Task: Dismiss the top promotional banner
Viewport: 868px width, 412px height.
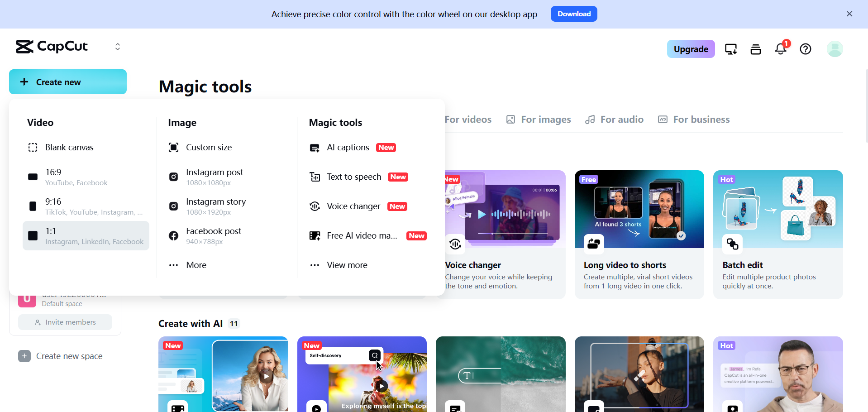Action: 849,14
